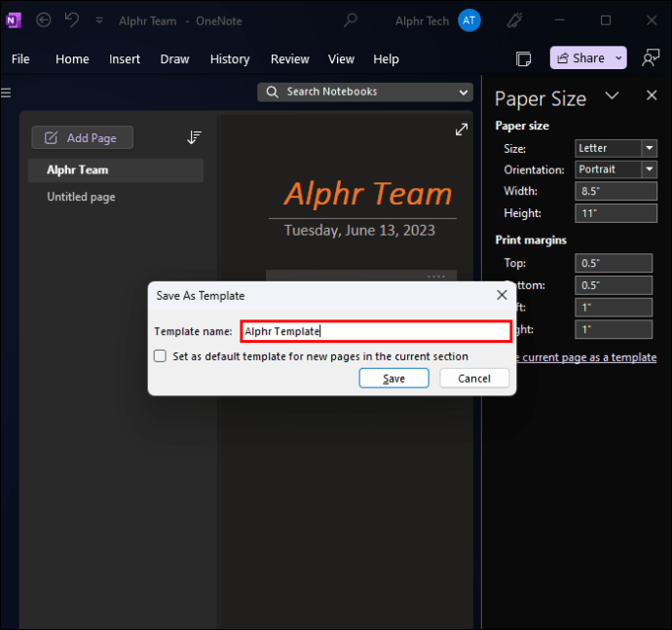Viewport: 672px width, 630px height.
Task: Click the Save button in dialog
Action: pyautogui.click(x=393, y=379)
